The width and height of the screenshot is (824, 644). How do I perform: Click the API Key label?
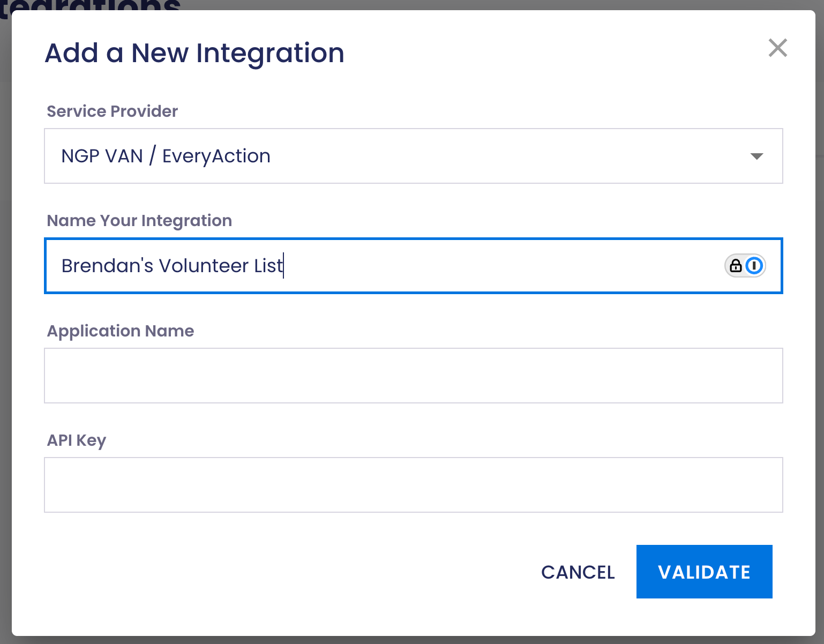[x=77, y=440]
